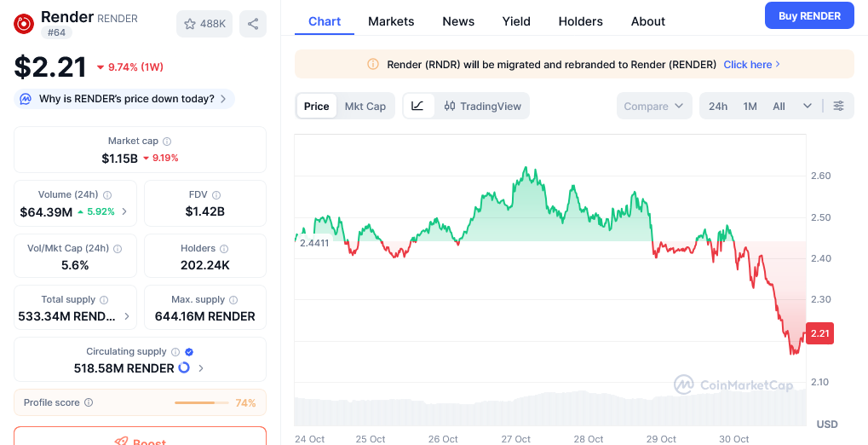Click the Profile score progress bar
The width and height of the screenshot is (868, 445).
click(201, 402)
